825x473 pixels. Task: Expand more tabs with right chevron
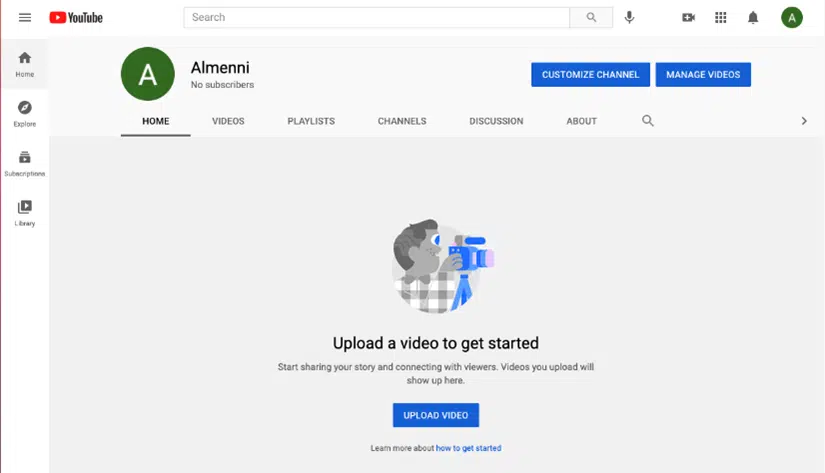pos(803,121)
